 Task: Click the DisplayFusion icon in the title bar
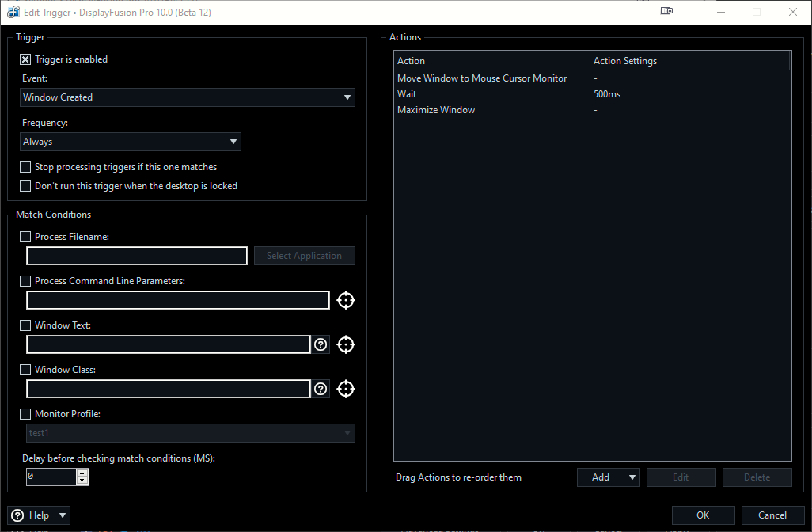pyautogui.click(x=13, y=13)
